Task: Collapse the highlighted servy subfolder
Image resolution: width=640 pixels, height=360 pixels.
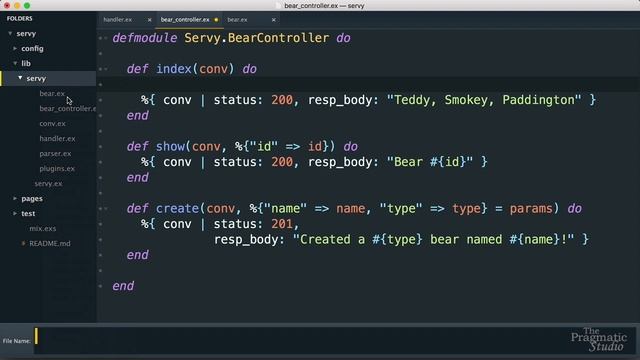Action: tap(20, 78)
